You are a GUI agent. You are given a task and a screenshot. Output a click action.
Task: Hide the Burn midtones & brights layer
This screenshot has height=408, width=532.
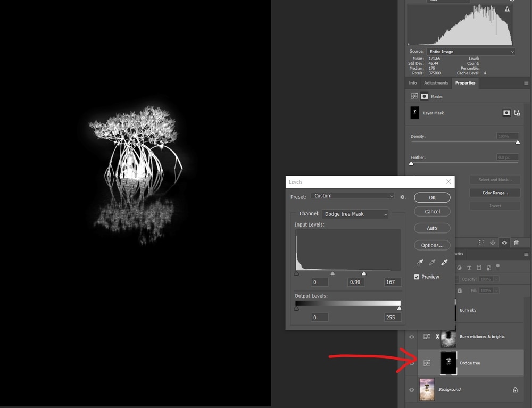coord(412,336)
